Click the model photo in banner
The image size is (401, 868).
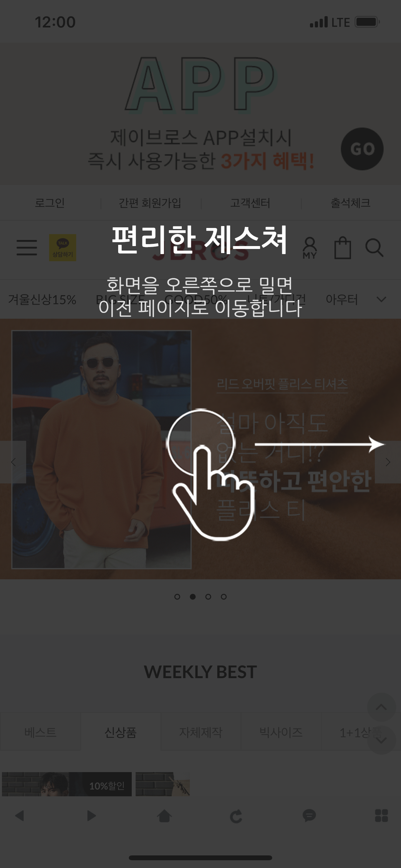(x=101, y=449)
